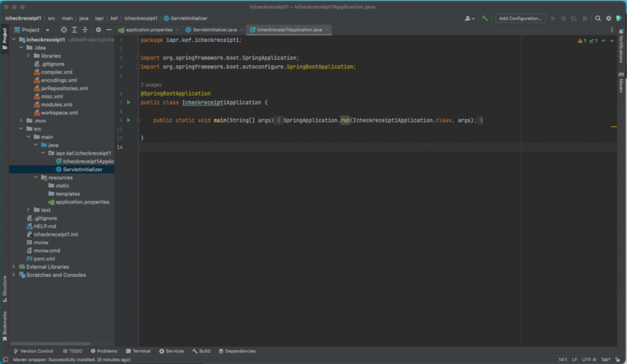Click the Build Project hammer icon

[x=485, y=18]
